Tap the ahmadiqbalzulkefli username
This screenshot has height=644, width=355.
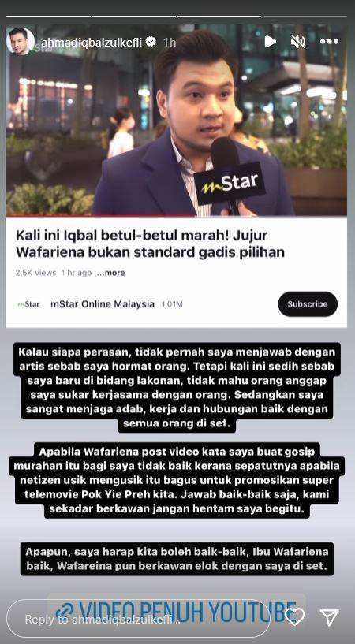point(92,42)
